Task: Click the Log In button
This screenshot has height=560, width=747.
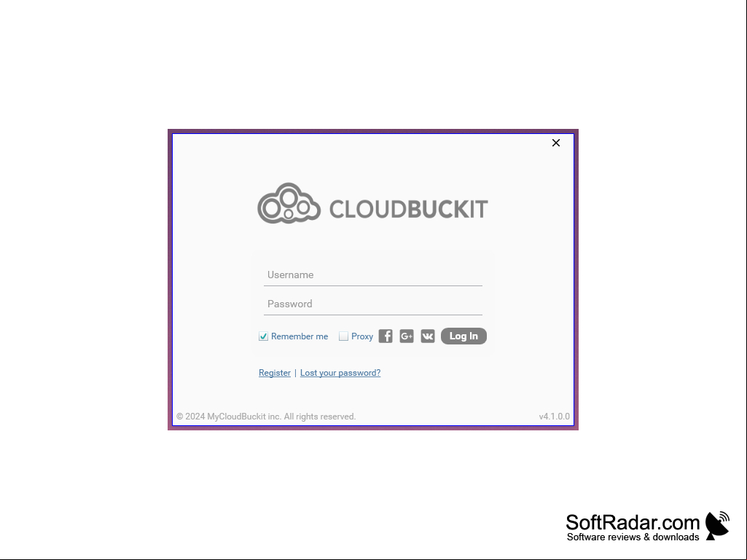Action: coord(464,336)
